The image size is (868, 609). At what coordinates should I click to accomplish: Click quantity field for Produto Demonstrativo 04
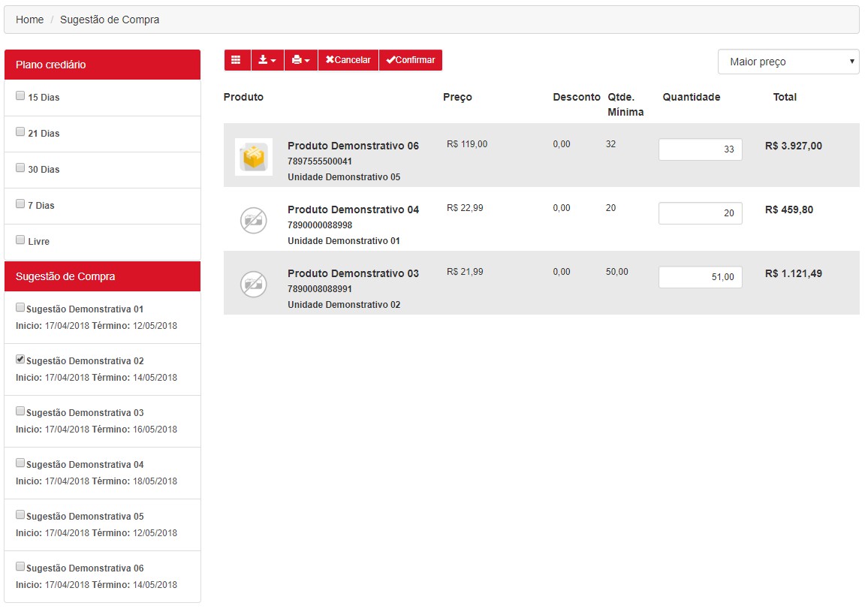pyautogui.click(x=701, y=213)
